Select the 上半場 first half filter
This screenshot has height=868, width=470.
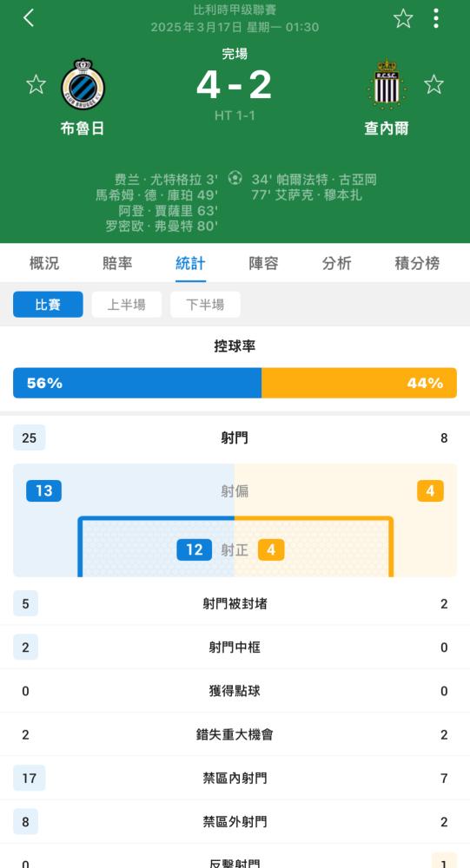126,305
